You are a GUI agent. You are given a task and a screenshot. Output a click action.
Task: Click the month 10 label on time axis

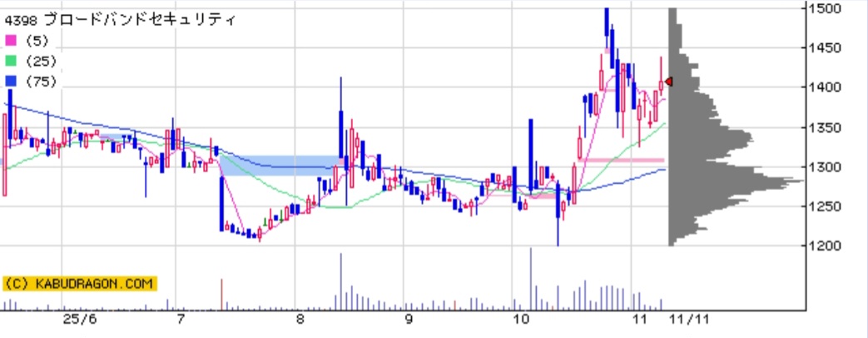click(522, 320)
